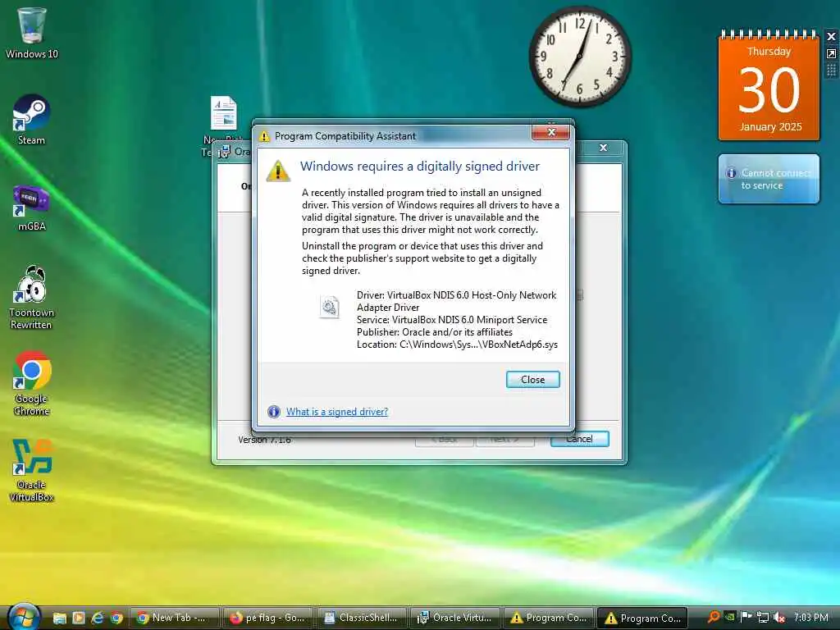Click the 'Publisher: Oracle and/or its affiliates' line

[435, 332]
